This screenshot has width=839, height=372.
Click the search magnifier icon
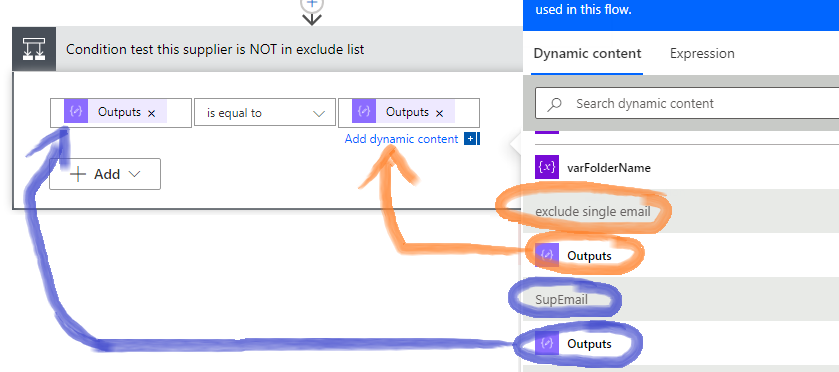point(554,104)
